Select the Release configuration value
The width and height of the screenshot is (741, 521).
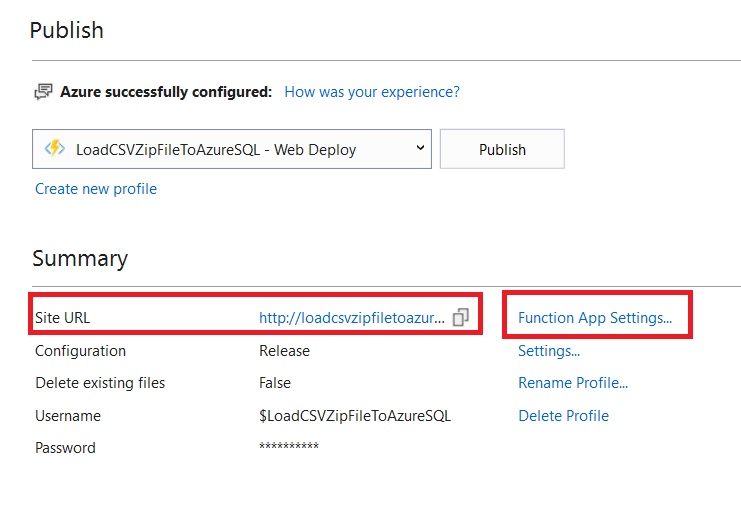(x=284, y=351)
